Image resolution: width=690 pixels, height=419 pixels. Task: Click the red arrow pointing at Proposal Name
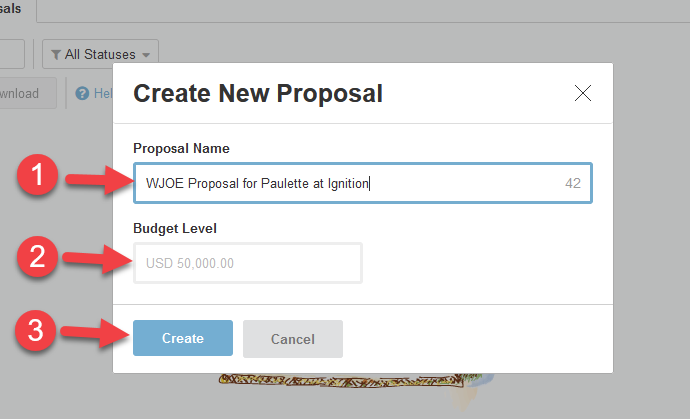coord(98,181)
